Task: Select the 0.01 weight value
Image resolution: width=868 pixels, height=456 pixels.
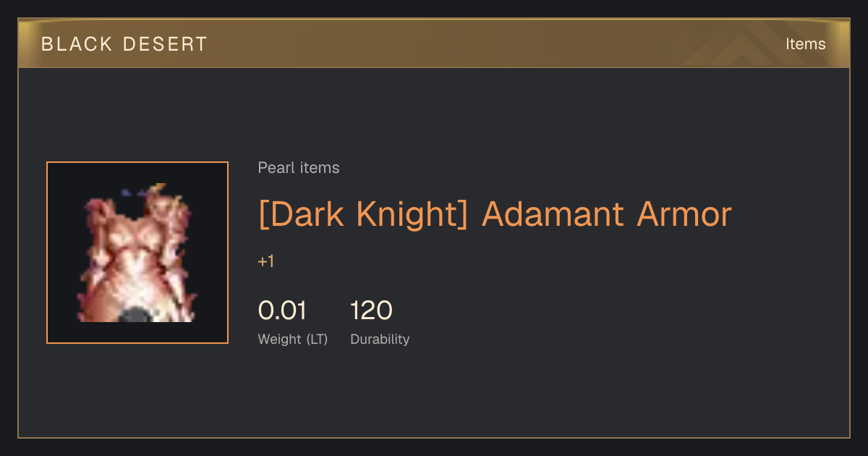Action: coord(282,311)
